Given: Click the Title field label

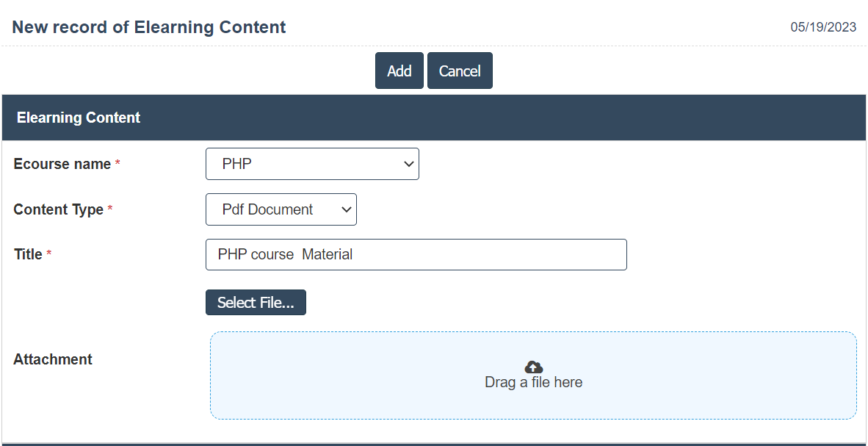Looking at the screenshot, I should pyautogui.click(x=28, y=254).
